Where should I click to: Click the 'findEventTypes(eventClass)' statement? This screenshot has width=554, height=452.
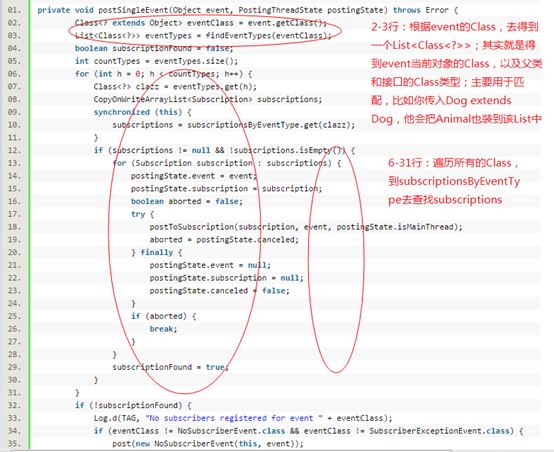click(203, 36)
